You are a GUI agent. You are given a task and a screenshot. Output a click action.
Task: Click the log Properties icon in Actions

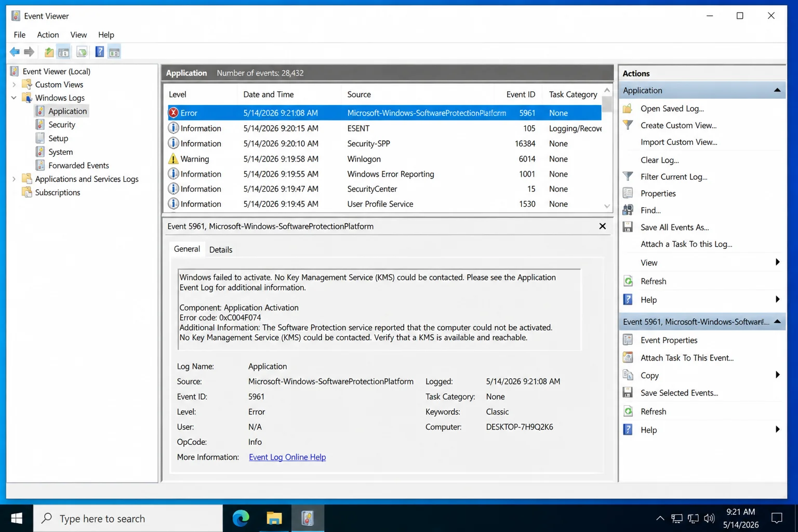coord(628,193)
